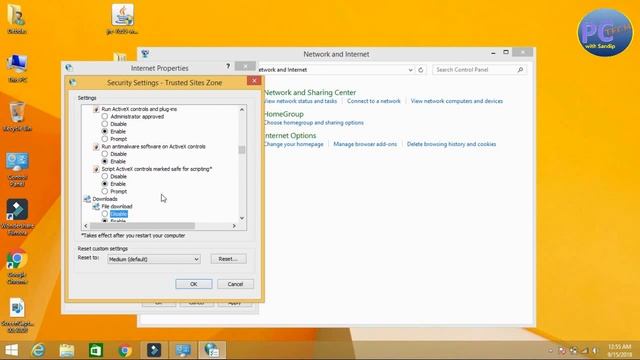
Task: Select Prompt under Run ActiveX controls and plug-ins
Action: coord(105,139)
